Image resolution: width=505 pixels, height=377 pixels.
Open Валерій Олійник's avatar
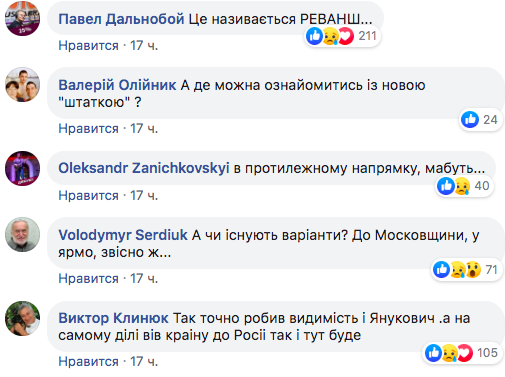tap(22, 84)
